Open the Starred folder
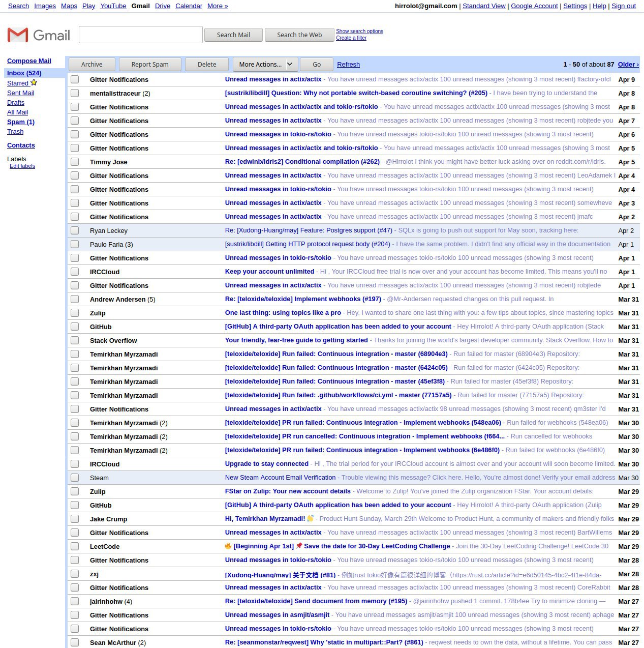Screen dimensions: 644x648 (18, 83)
